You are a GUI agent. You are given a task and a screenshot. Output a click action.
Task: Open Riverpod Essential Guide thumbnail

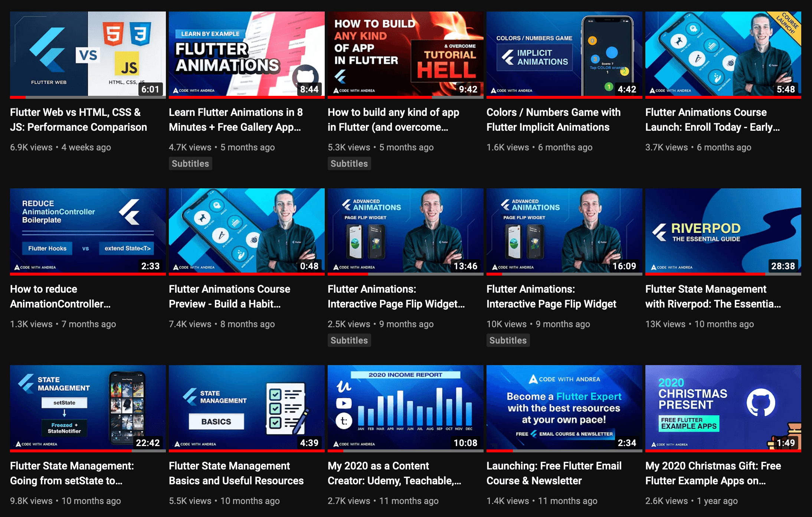pos(723,231)
